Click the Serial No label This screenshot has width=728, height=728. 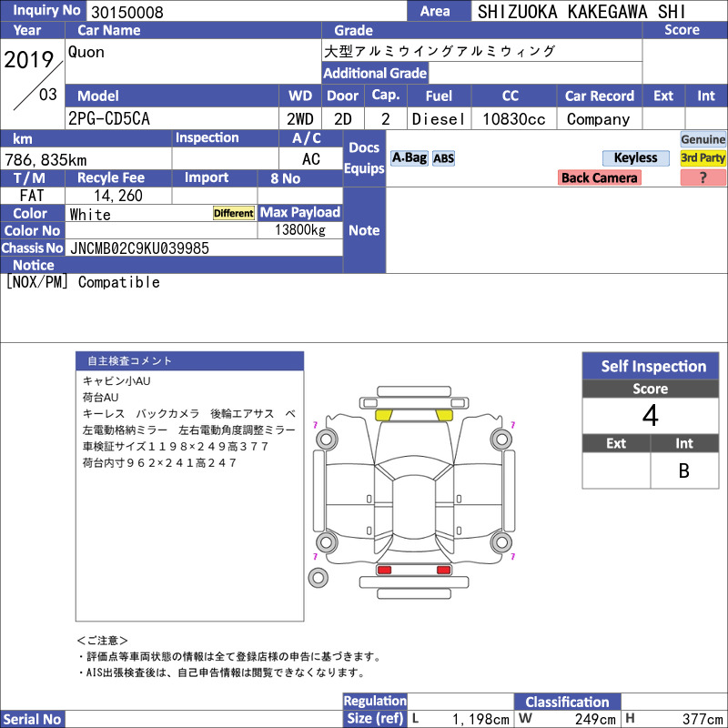click(32, 719)
